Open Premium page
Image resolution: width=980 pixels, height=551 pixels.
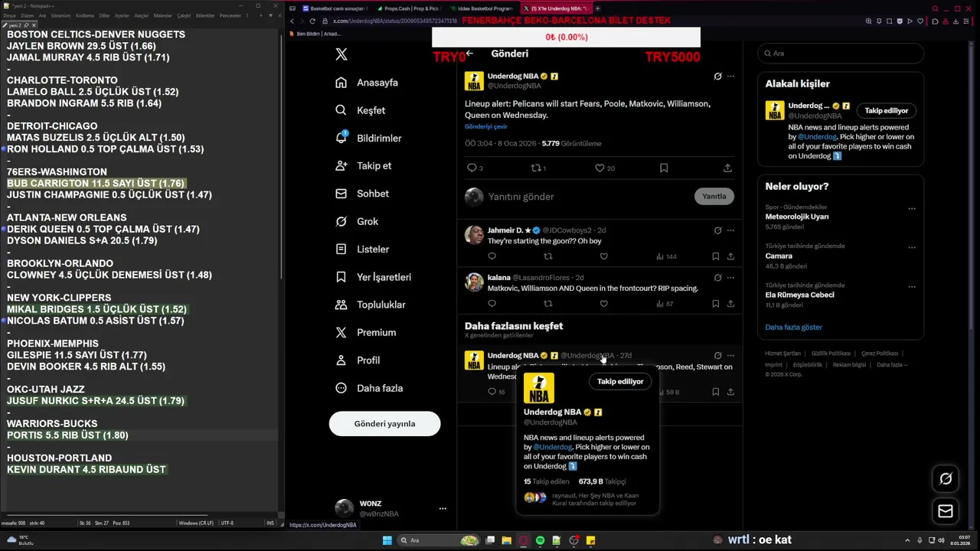click(x=365, y=332)
